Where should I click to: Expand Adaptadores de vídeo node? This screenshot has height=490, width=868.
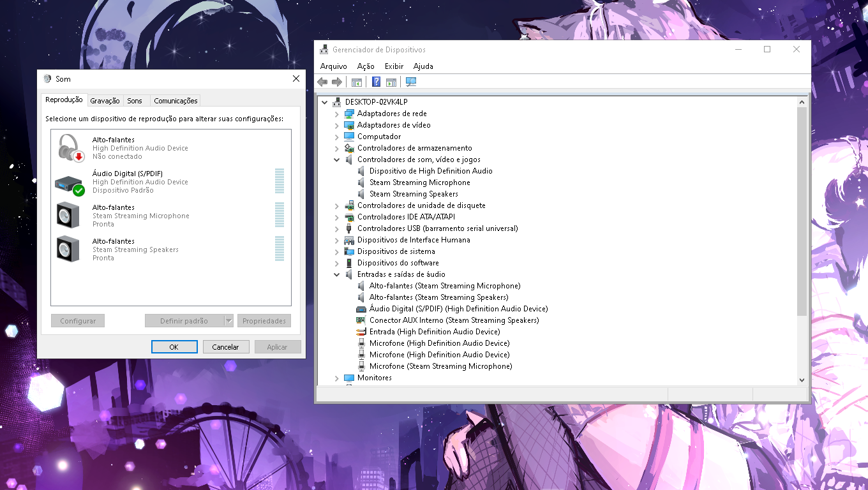coord(336,125)
